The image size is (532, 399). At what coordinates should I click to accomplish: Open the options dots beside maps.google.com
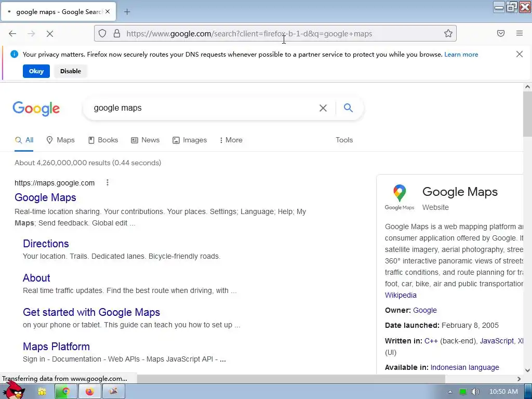[x=108, y=182]
